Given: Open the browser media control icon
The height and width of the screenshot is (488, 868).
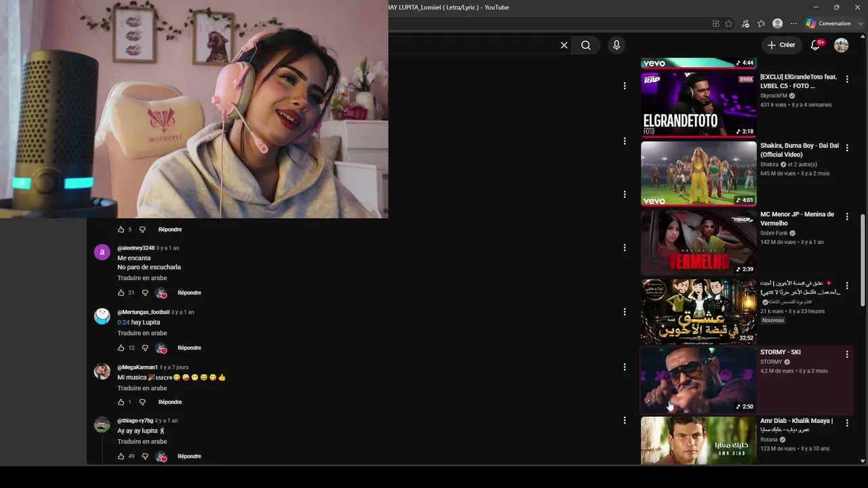Looking at the screenshot, I should coord(745,24).
